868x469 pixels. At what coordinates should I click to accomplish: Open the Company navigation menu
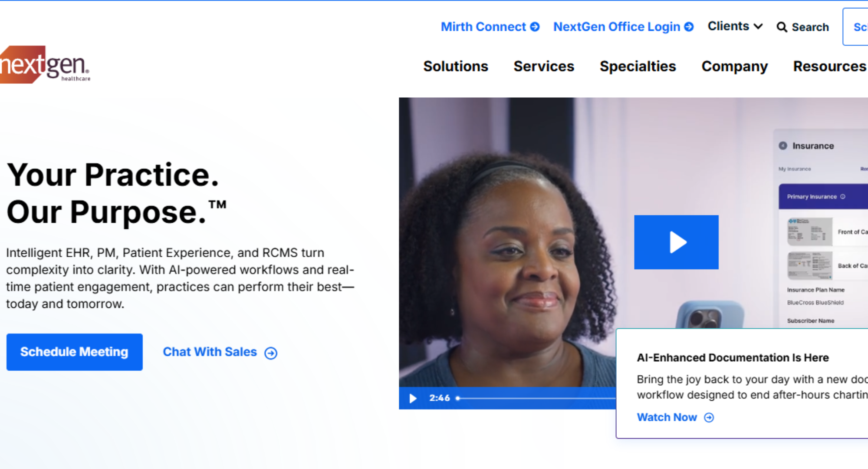pos(735,66)
